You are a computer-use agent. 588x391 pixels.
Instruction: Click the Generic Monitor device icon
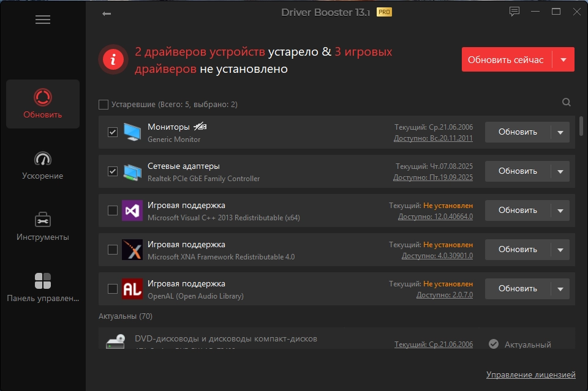(x=132, y=132)
